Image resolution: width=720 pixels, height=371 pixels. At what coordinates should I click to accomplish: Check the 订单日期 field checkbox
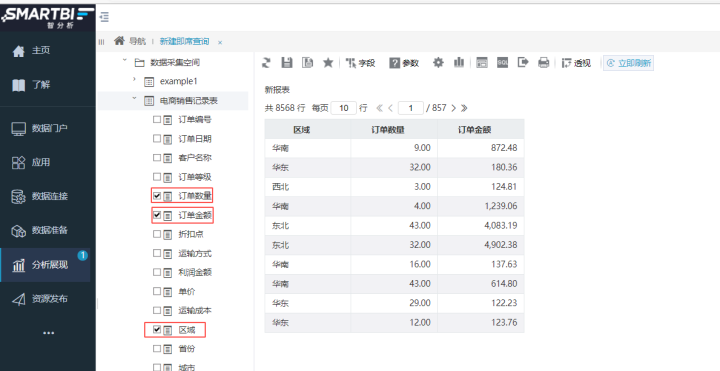pyautogui.click(x=157, y=138)
